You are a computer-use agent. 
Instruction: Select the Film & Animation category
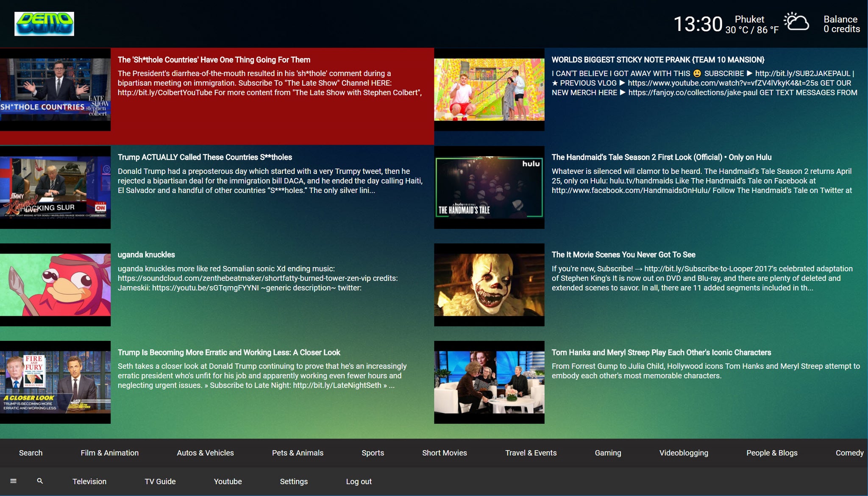109,453
